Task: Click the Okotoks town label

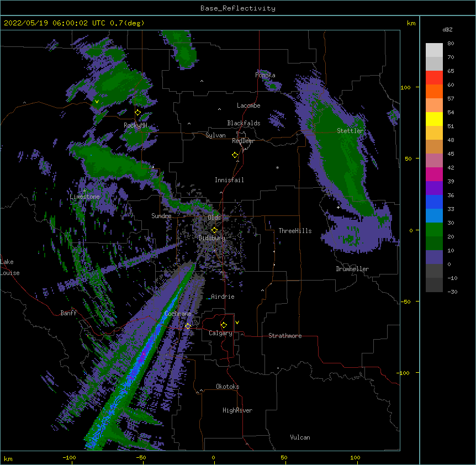Action: click(x=228, y=387)
